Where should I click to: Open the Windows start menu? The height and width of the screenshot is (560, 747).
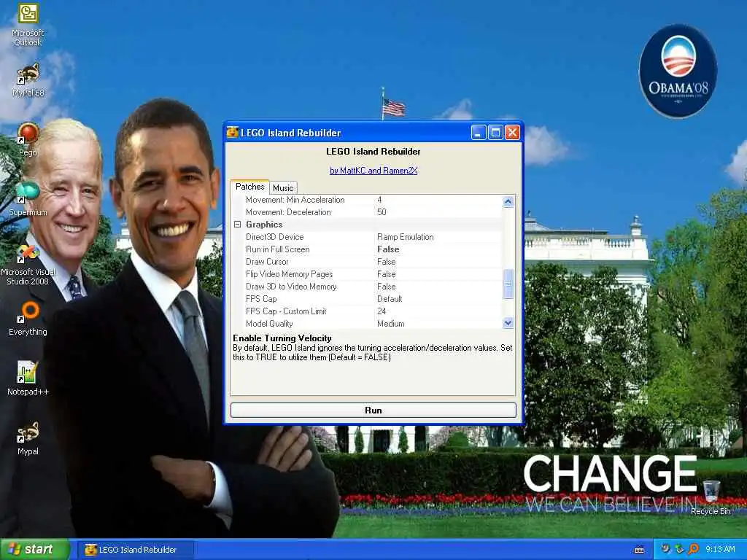click(35, 550)
